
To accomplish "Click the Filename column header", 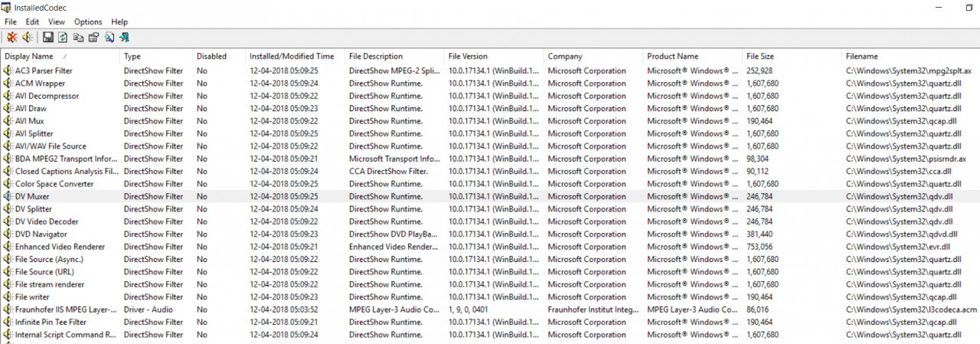I will coord(862,56).
